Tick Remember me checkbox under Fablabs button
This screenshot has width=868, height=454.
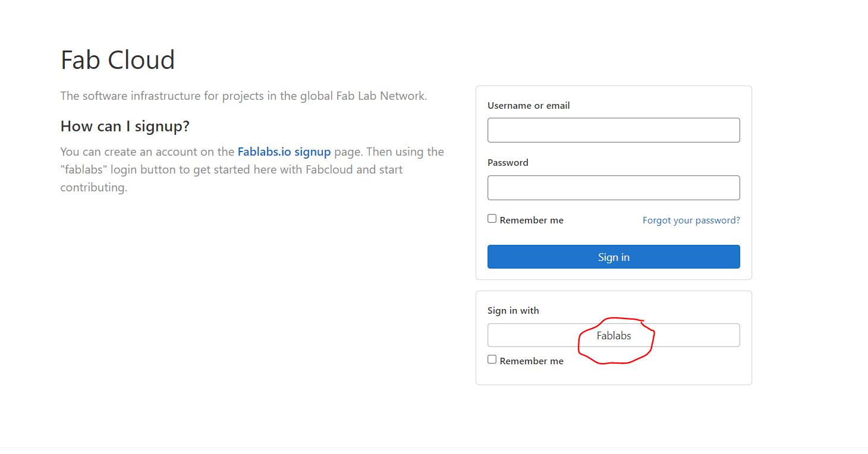pyautogui.click(x=492, y=360)
